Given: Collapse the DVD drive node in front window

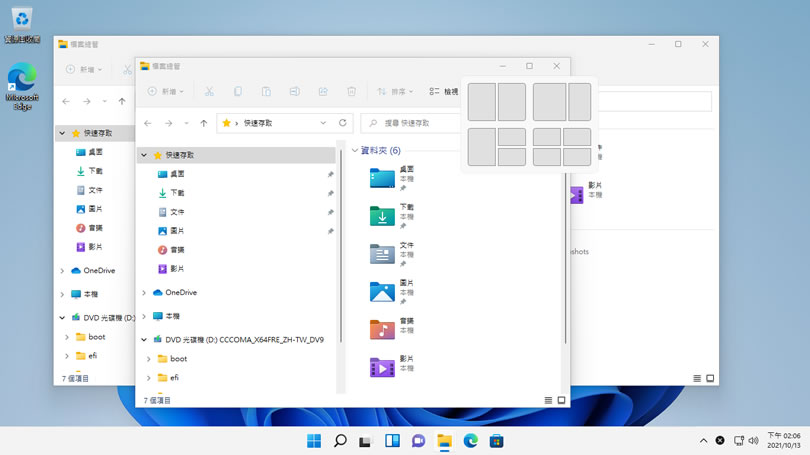Looking at the screenshot, I should [144, 339].
